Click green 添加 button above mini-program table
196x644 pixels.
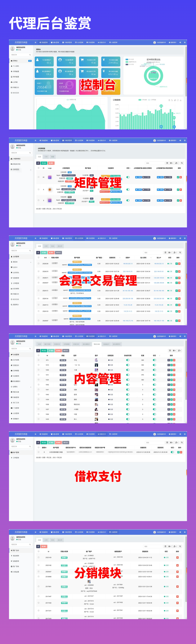click(44, 163)
